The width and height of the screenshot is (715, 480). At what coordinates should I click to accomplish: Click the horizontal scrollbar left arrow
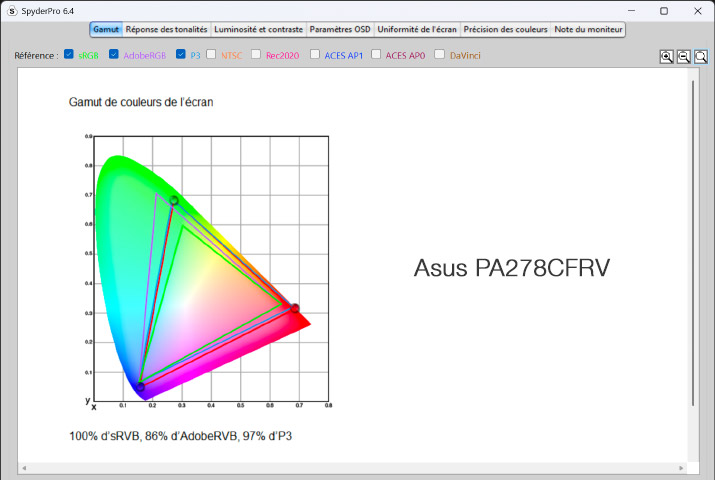click(x=24, y=468)
